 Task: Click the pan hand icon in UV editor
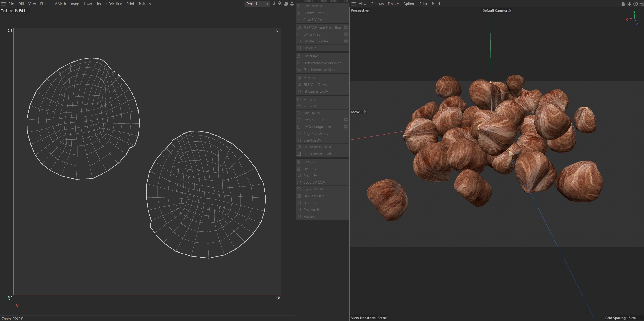tap(286, 4)
